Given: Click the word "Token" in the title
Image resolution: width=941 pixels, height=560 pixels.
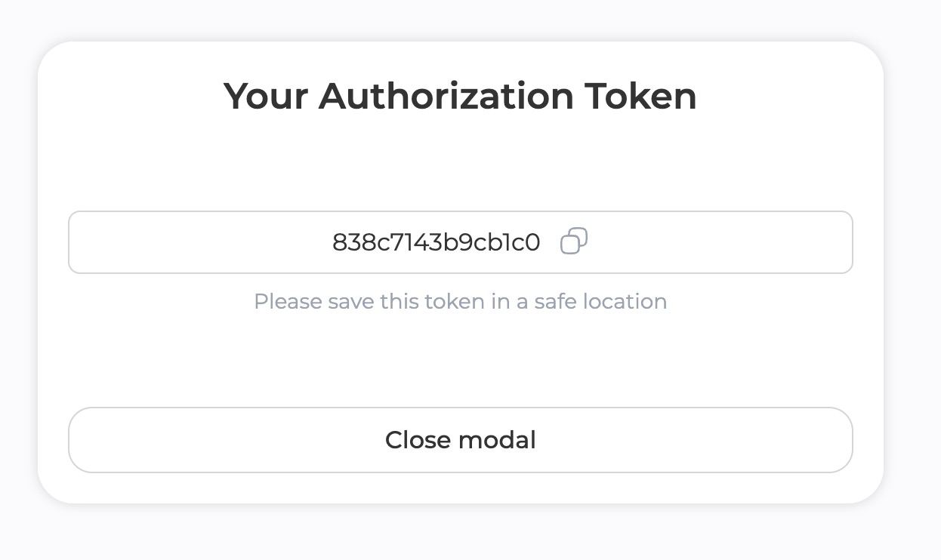Looking at the screenshot, I should point(640,97).
